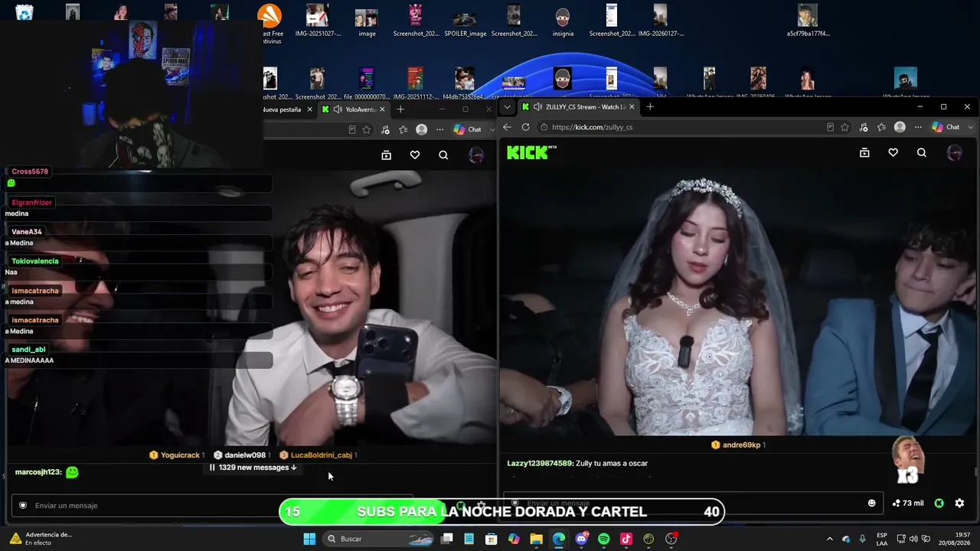Image resolution: width=980 pixels, height=551 pixels.
Task: Open the Windows Start menu
Action: point(309,539)
